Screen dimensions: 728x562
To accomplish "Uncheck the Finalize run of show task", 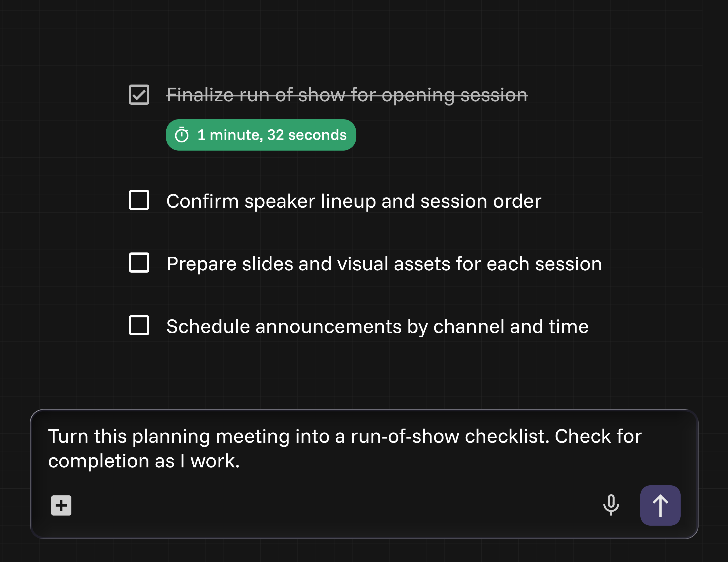I will (139, 95).
